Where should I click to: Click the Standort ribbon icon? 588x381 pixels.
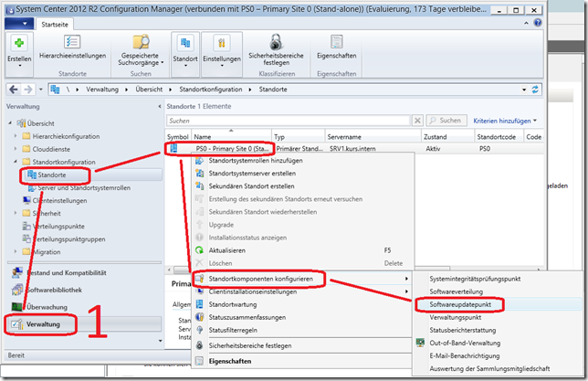coord(185,43)
